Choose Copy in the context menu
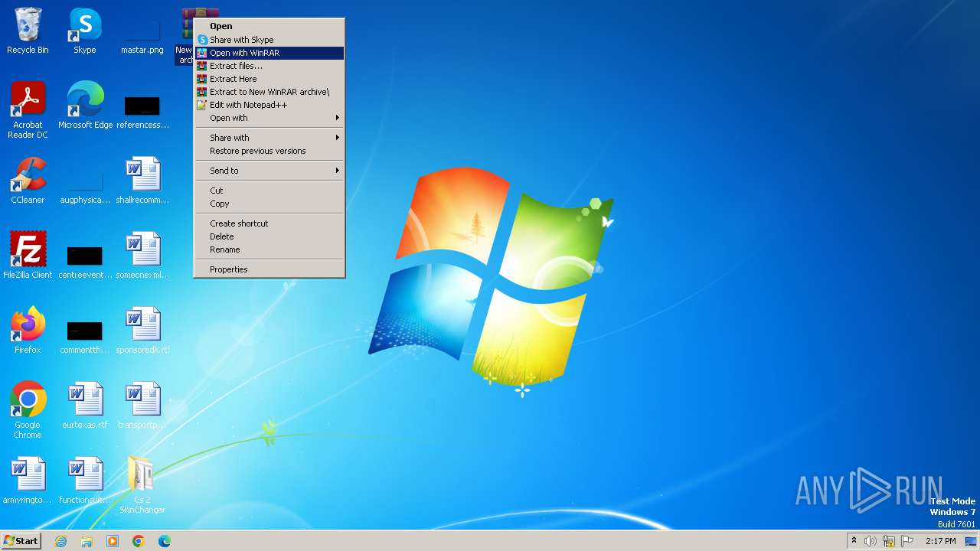 [269, 204]
